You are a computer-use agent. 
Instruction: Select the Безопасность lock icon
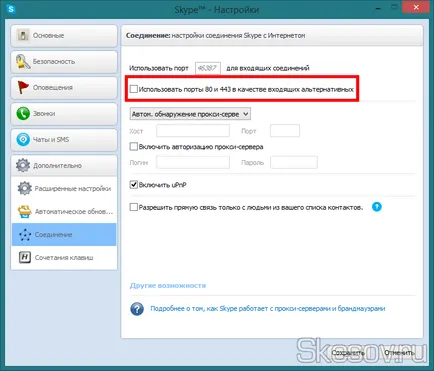point(23,61)
